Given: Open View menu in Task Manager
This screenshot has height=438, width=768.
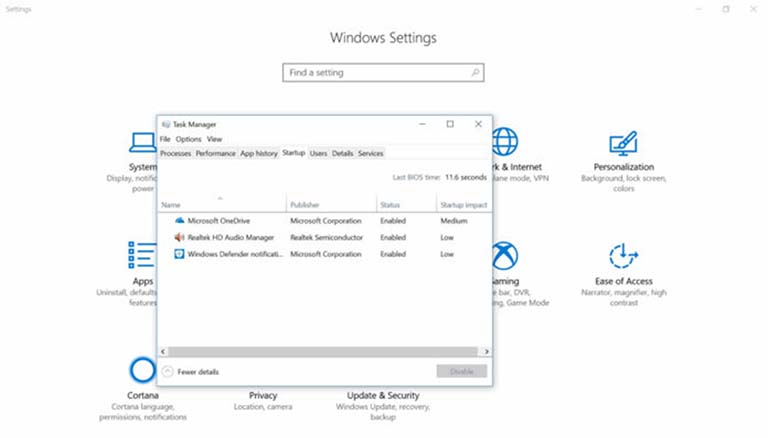Looking at the screenshot, I should tap(214, 139).
